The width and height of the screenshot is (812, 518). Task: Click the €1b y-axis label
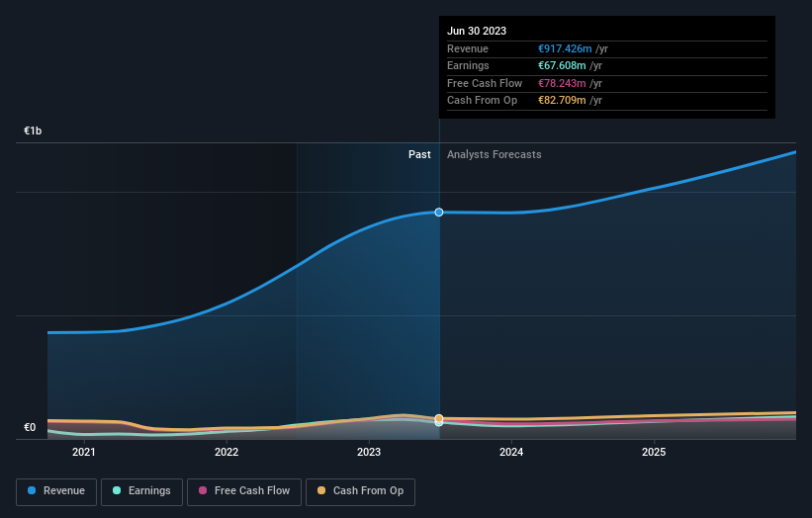[x=33, y=130]
